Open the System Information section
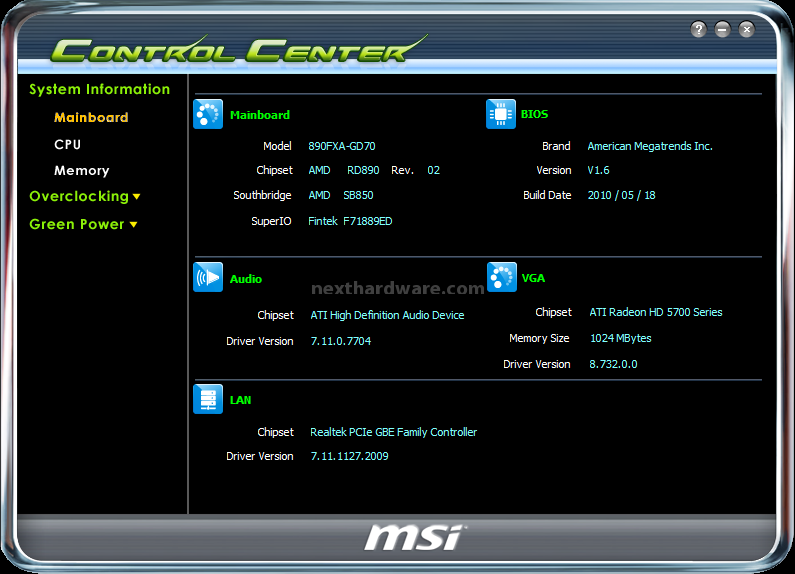 [x=99, y=89]
